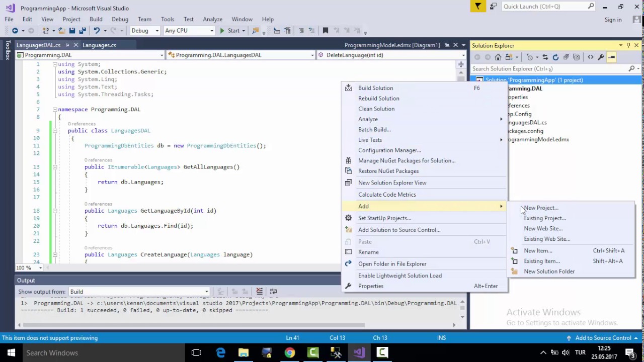Click the Chrome icon in taskbar
This screenshot has width=644, height=362.
click(289, 352)
